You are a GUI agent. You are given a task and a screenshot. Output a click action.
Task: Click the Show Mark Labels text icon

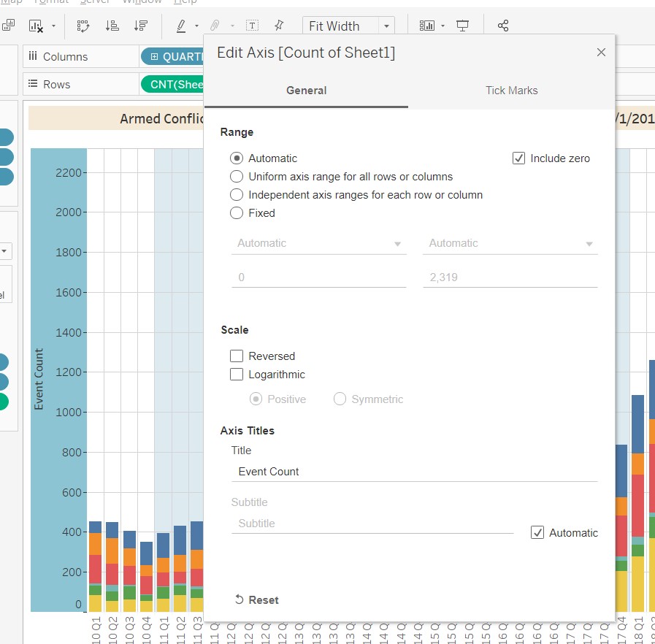pyautogui.click(x=252, y=26)
